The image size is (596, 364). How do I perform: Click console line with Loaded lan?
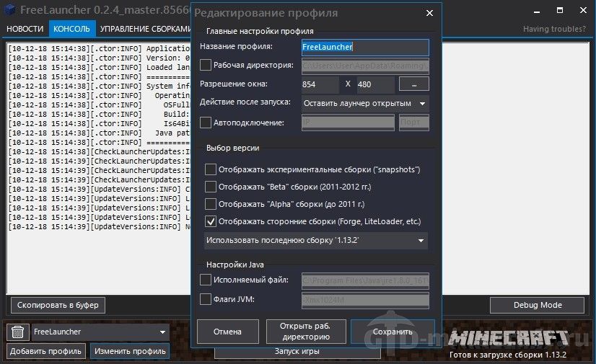click(99, 67)
